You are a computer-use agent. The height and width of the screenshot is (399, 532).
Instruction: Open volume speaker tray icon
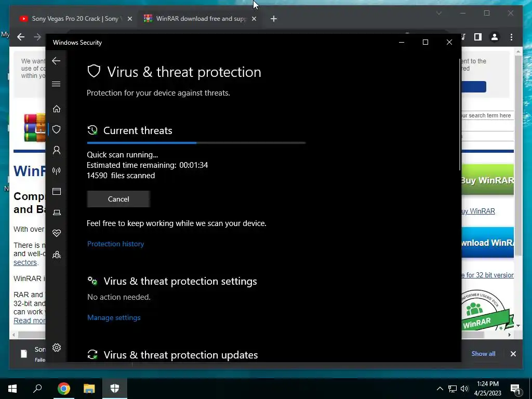(x=464, y=389)
